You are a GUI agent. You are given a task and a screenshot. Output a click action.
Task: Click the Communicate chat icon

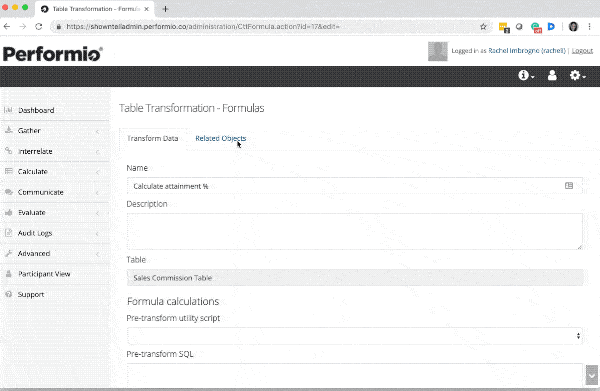tap(8, 192)
